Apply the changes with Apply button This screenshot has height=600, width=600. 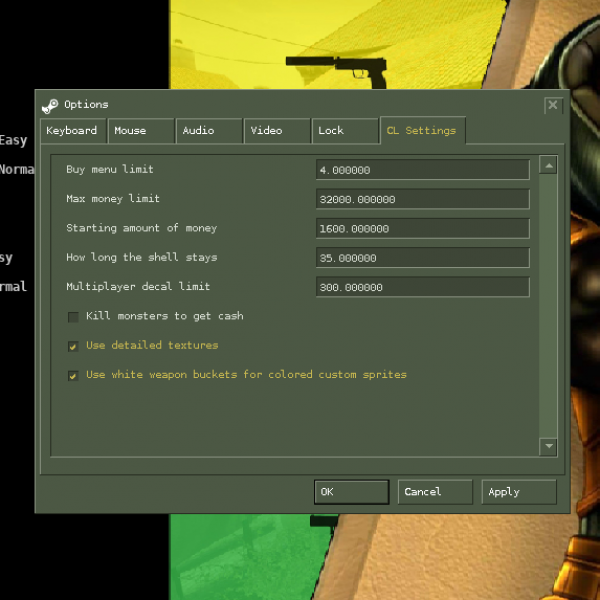click(x=519, y=492)
